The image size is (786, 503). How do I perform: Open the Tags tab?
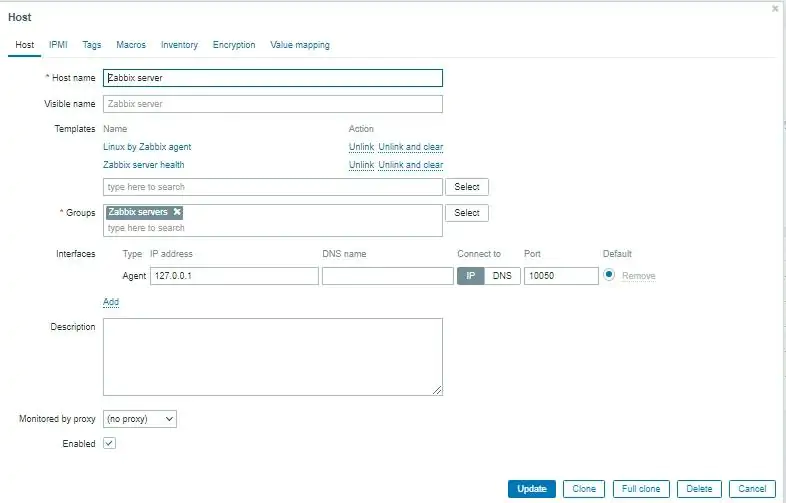tap(92, 45)
